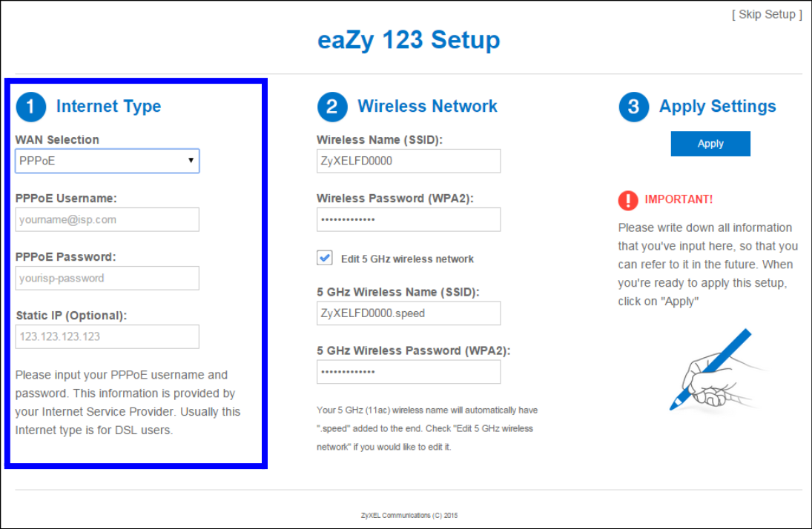Click the step 2 Wireless Network circle icon
812x529 pixels.
tap(331, 106)
